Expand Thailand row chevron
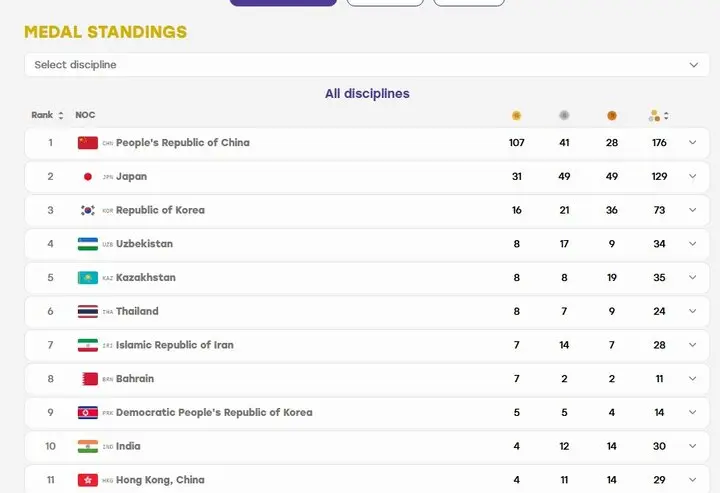 [692, 311]
